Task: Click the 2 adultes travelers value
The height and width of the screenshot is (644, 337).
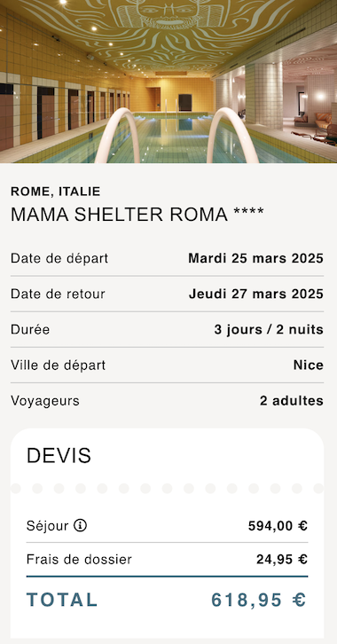Action: point(292,401)
